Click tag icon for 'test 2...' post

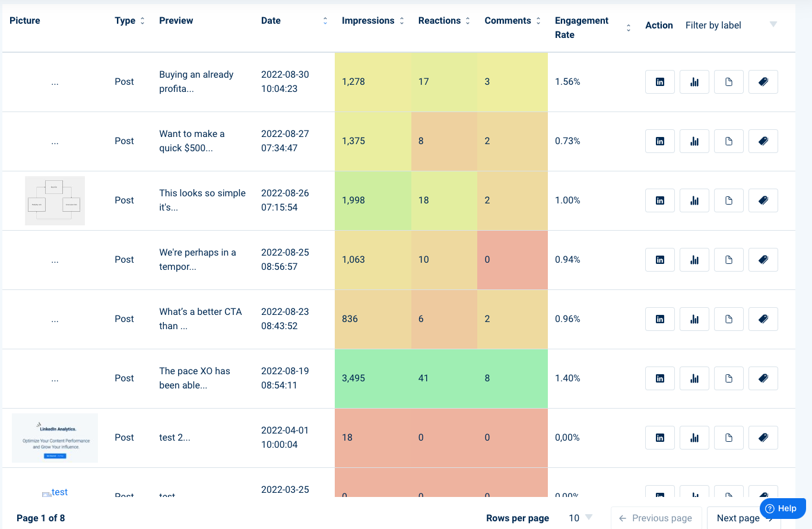pos(763,438)
